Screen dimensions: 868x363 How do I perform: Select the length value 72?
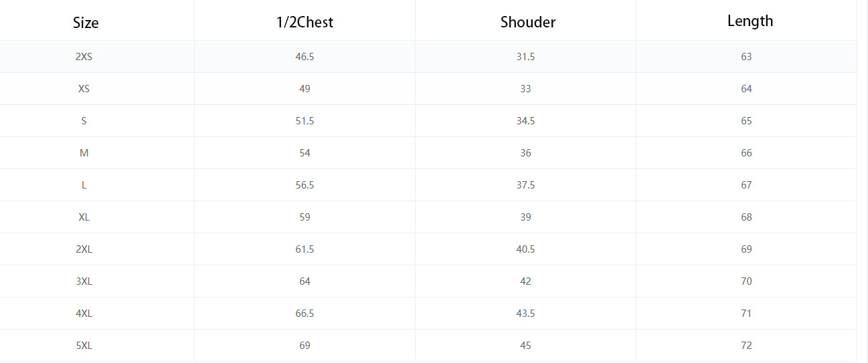tap(746, 346)
